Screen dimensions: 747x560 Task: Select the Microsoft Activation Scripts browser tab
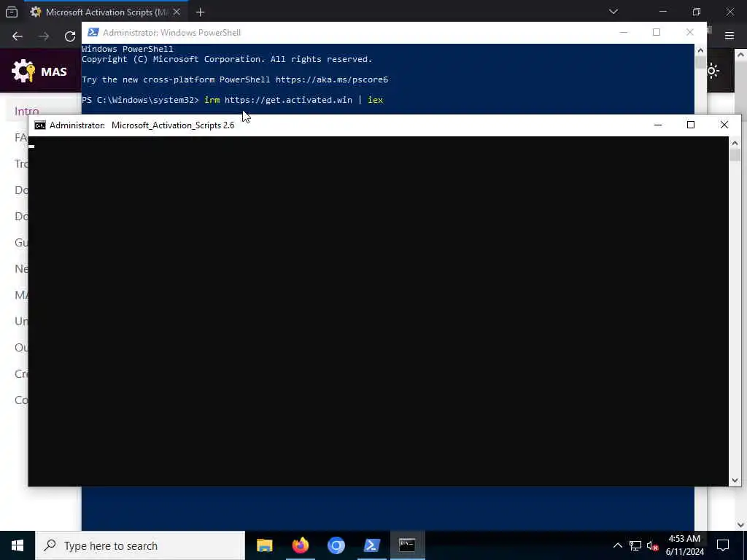click(x=105, y=12)
